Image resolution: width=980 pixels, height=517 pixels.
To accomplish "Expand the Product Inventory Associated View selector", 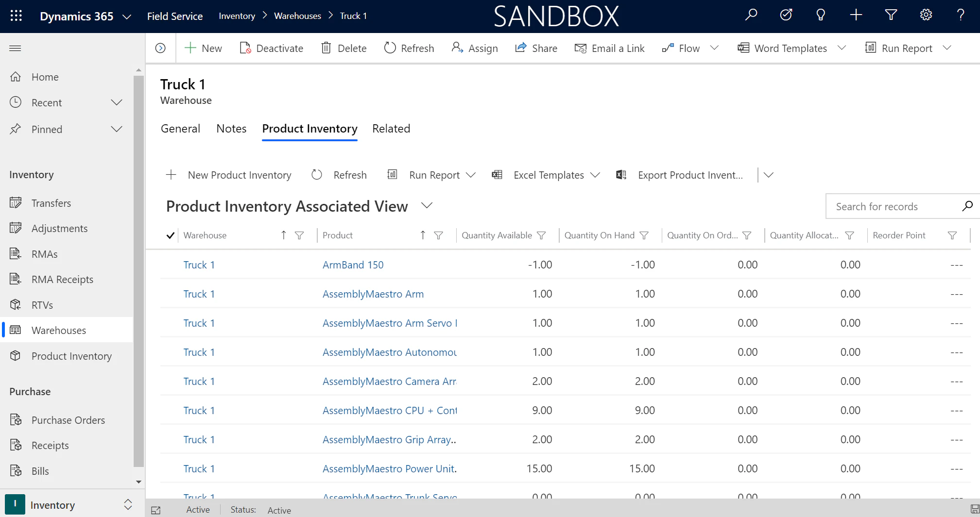I will pyautogui.click(x=427, y=205).
